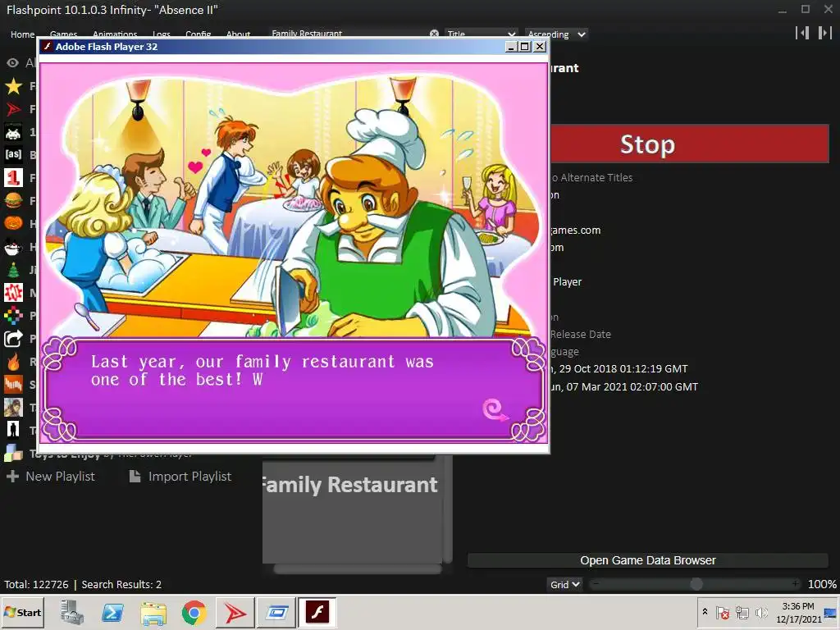
Task: Open the orange soundwave playlist icon
Action: tap(13, 384)
